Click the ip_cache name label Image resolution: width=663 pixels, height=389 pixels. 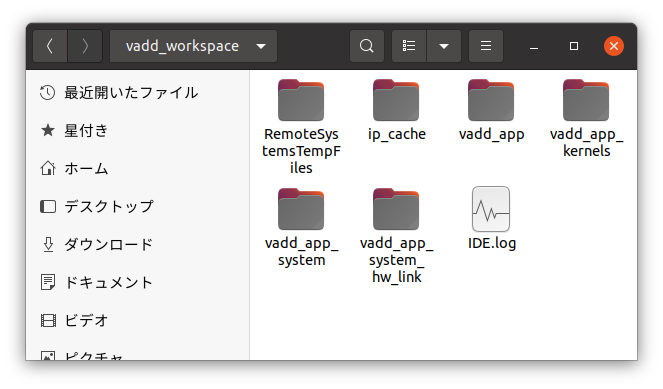pos(397,134)
